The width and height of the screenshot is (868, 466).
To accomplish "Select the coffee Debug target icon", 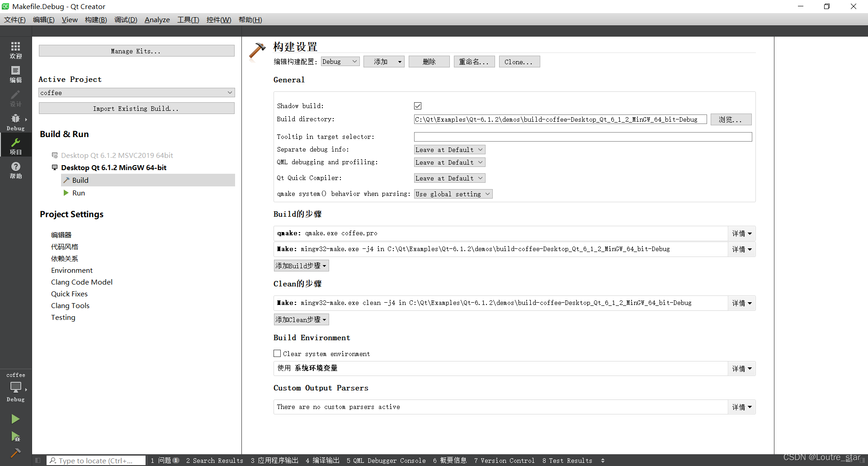I will pyautogui.click(x=15, y=387).
